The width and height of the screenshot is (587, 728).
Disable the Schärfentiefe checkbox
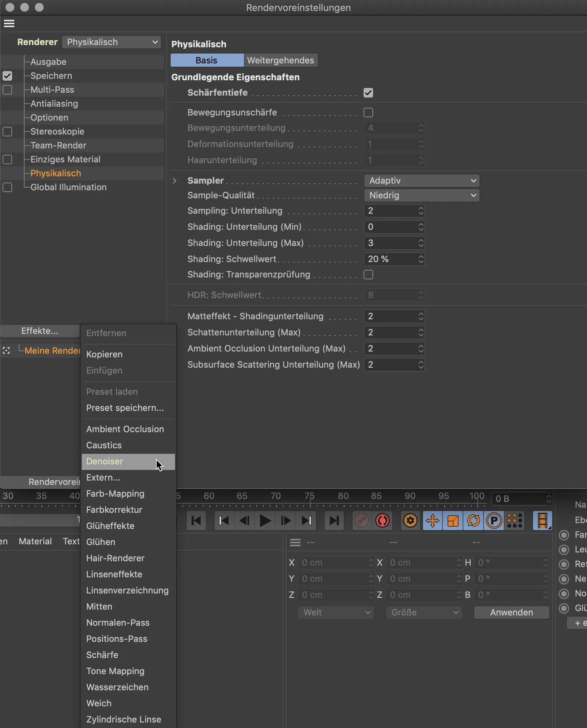pos(369,92)
